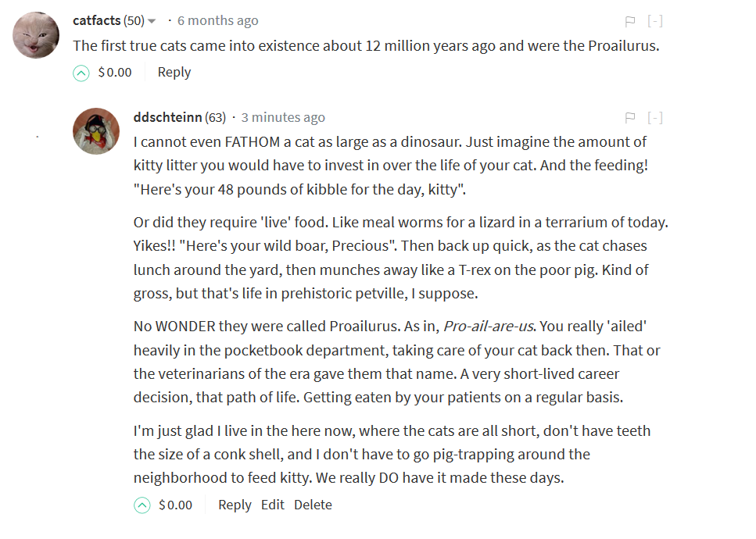Open the ddschteinn bird avatar

coord(96,131)
